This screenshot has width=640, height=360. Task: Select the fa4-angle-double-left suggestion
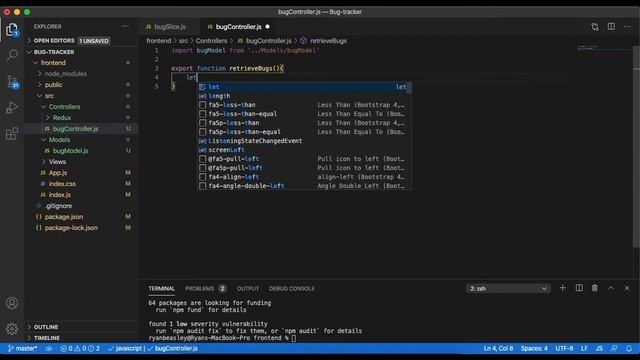[x=304, y=186]
